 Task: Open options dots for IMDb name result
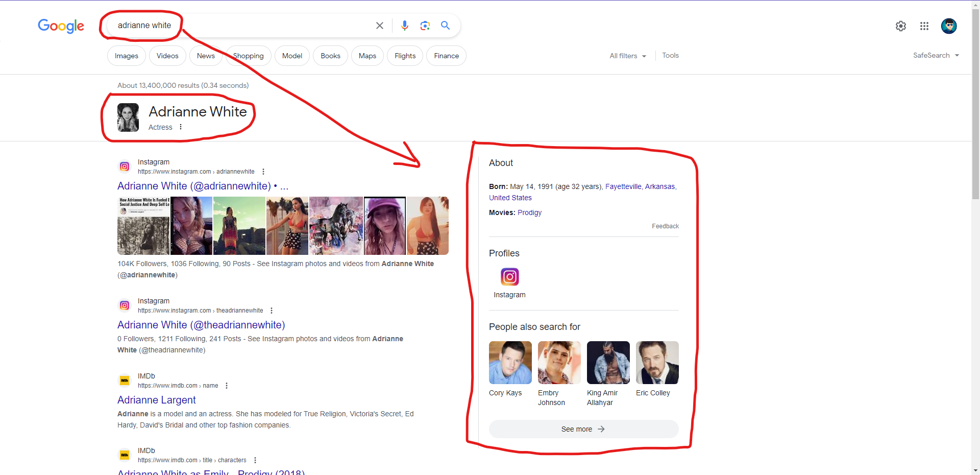[227, 386]
